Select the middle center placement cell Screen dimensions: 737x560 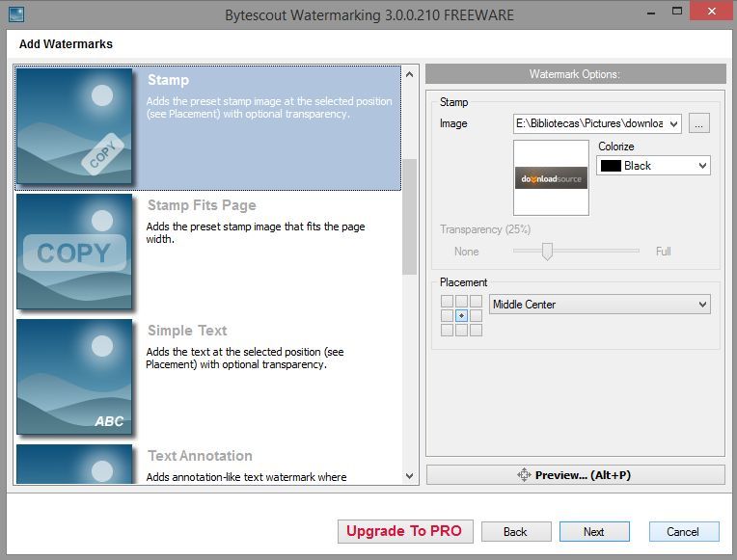coord(461,316)
